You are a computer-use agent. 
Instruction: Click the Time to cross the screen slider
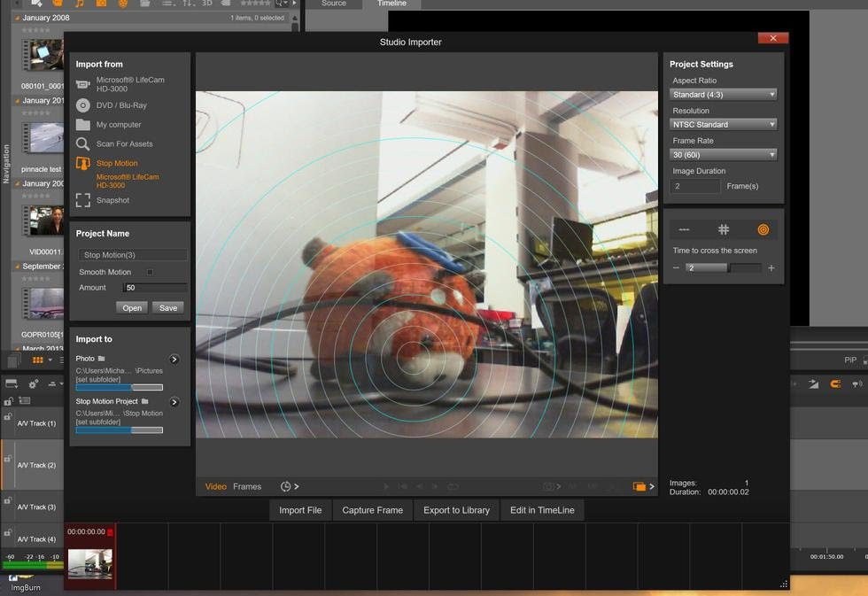coord(724,267)
